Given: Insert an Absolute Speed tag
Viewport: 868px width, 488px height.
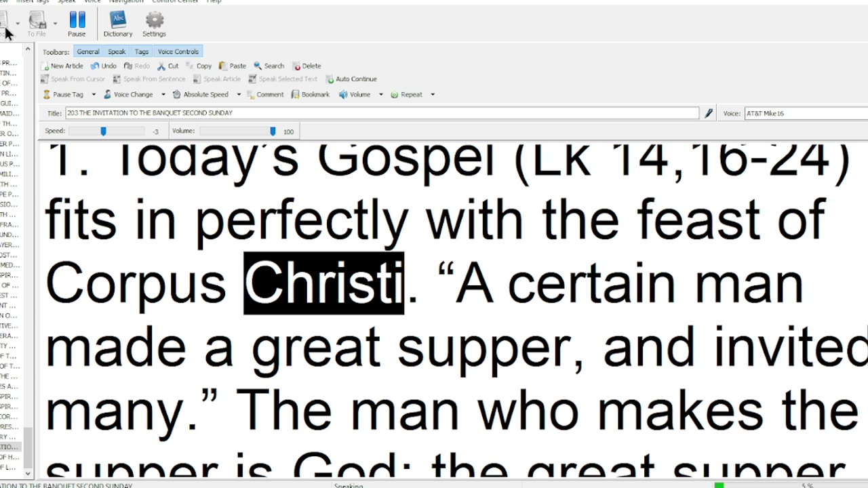Looking at the screenshot, I should point(201,95).
